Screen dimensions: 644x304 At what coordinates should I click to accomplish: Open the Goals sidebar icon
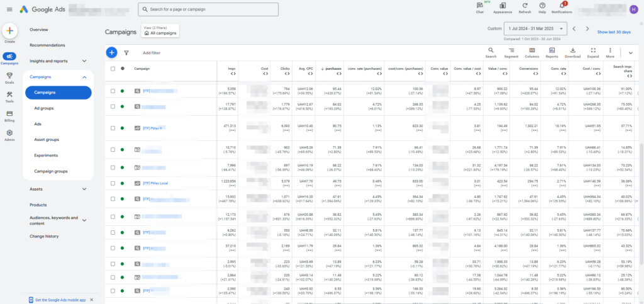[9, 77]
